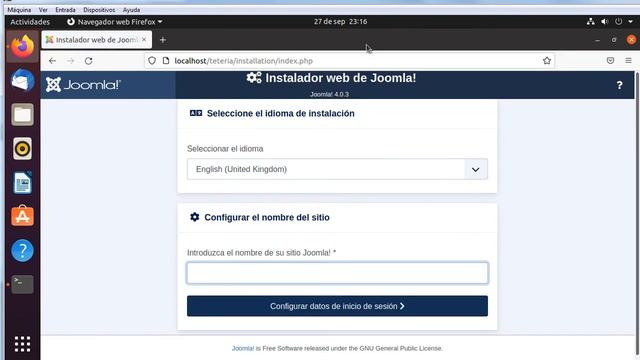
Task: Open the Ver menu
Action: pos(43,10)
